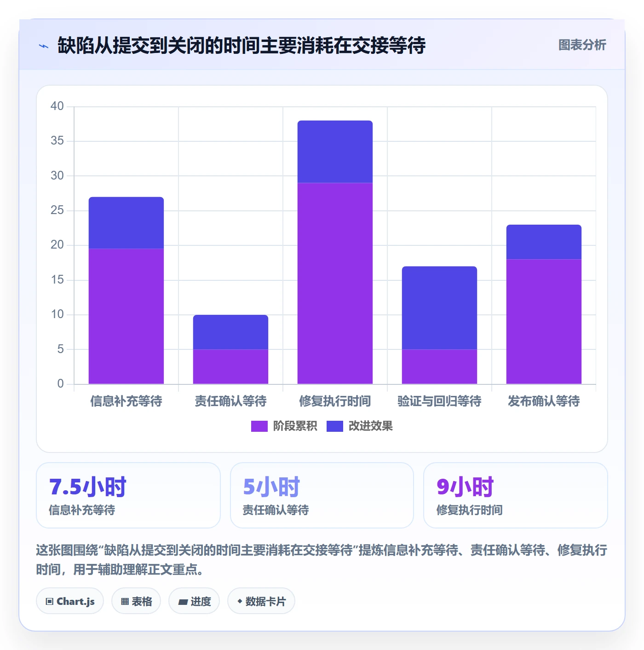Click the 数据卡片 tag chip
Screen dimensions: 644x650
click(x=261, y=601)
